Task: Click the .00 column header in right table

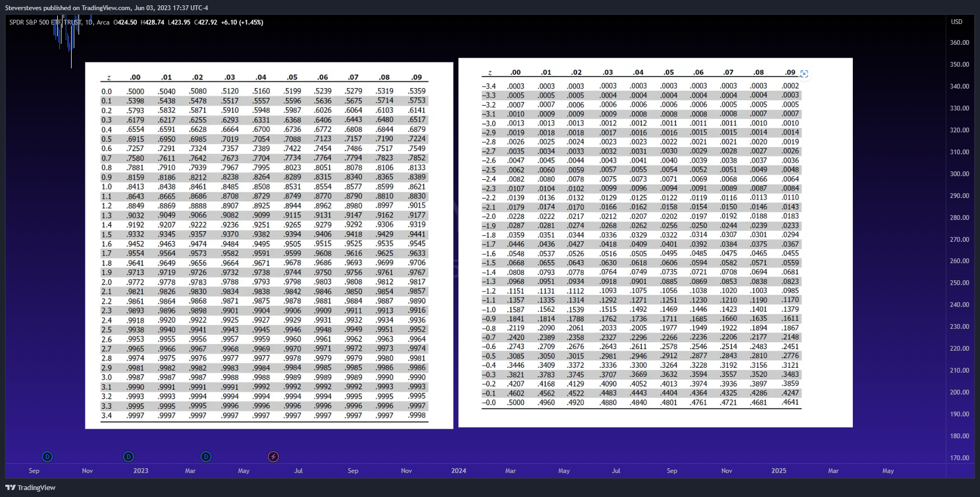Action: click(x=515, y=73)
